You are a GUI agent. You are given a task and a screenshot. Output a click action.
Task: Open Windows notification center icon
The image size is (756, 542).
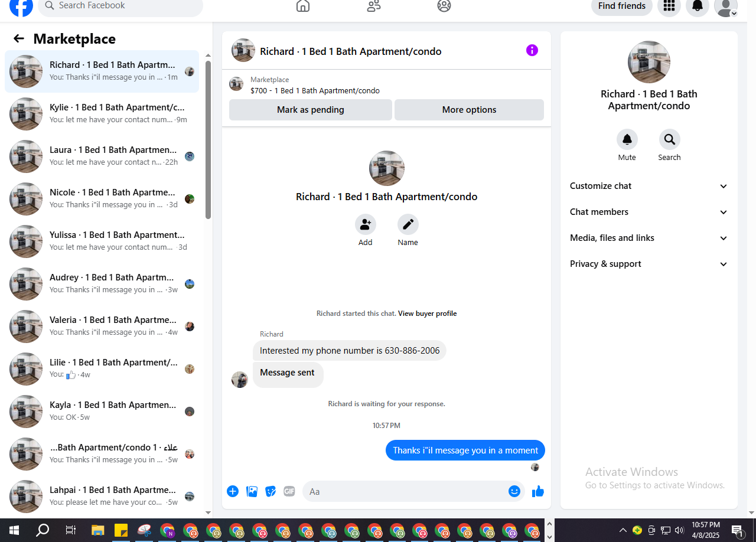pyautogui.click(x=738, y=530)
